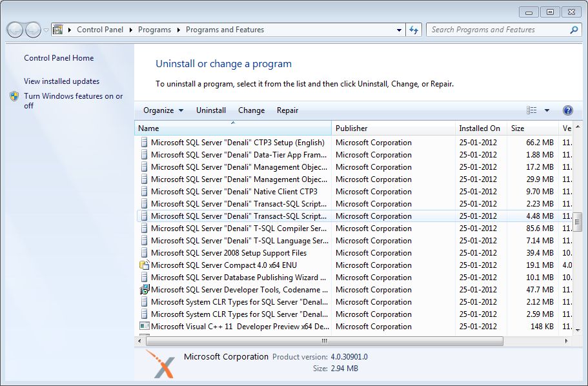Open the recent pages dropdown arrow
This screenshot has height=386, width=588.
(x=46, y=30)
